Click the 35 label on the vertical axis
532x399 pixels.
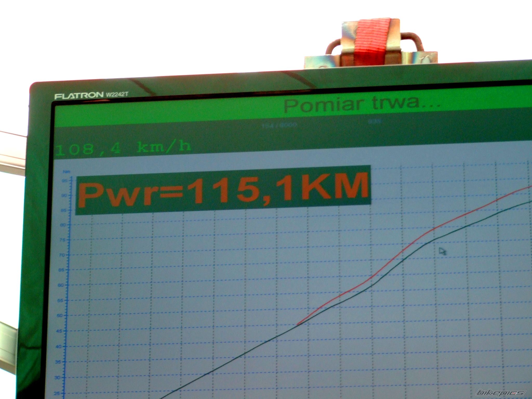pyautogui.click(x=58, y=362)
